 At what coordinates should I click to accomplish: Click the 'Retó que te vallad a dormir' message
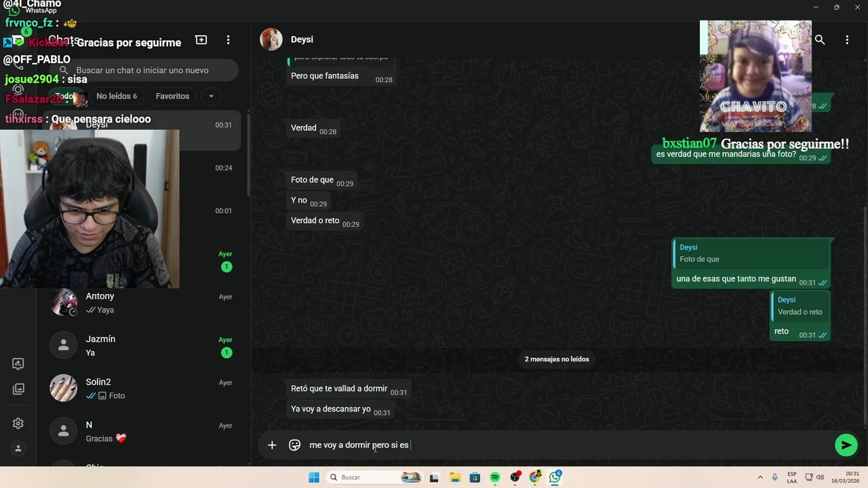coord(349,389)
